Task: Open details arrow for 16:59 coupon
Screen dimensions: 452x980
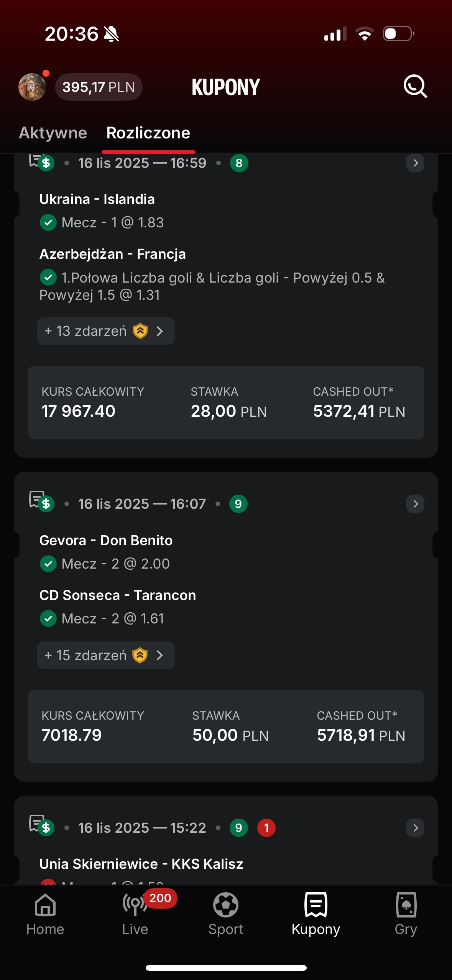Action: 415,163
